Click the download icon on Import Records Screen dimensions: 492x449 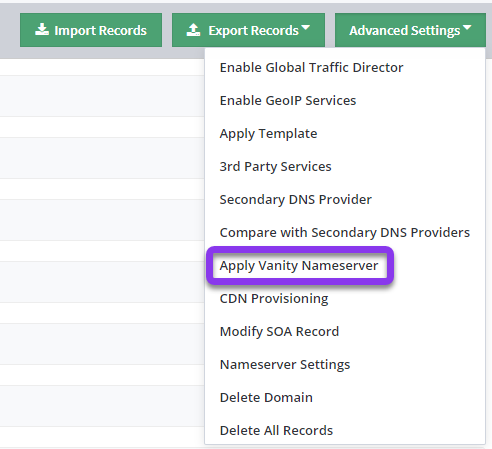(x=42, y=30)
